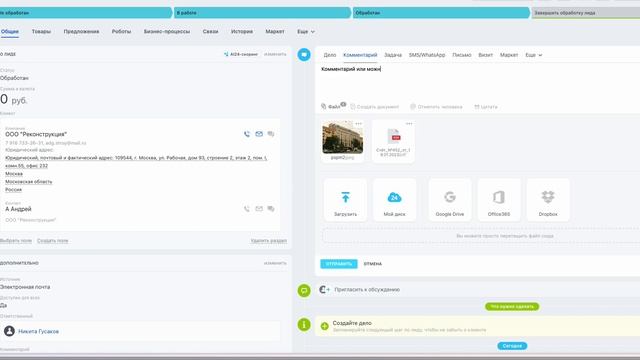This screenshot has width=640, height=360.
Task: Click the ОТПРАВИТЬ button
Action: pyautogui.click(x=339, y=264)
